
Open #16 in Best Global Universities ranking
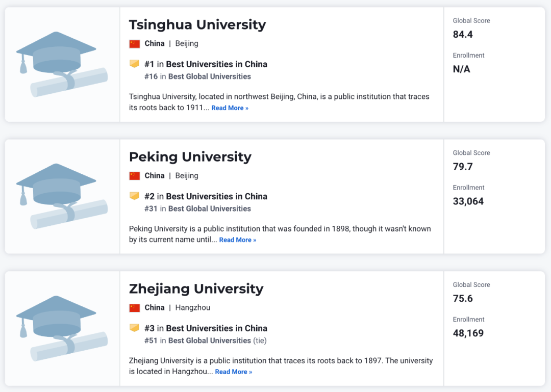[x=197, y=76]
